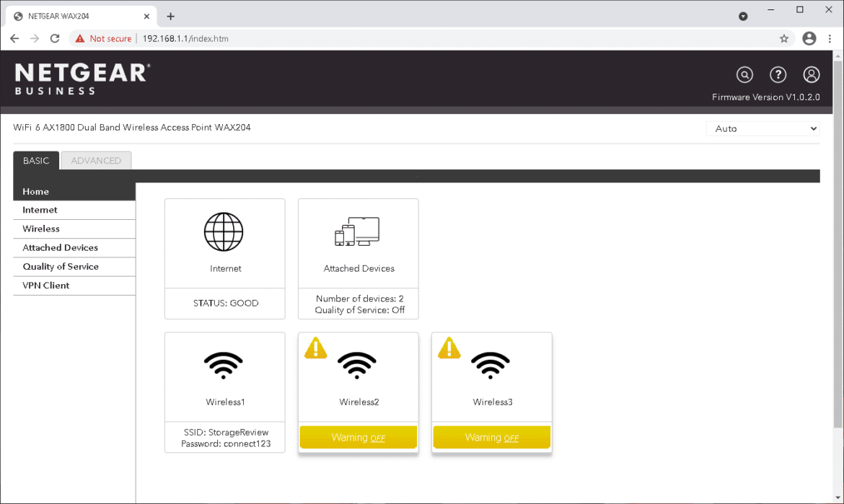Screen dimensions: 844x504
Task: Switch to the ADVANCED tab
Action: 96,160
